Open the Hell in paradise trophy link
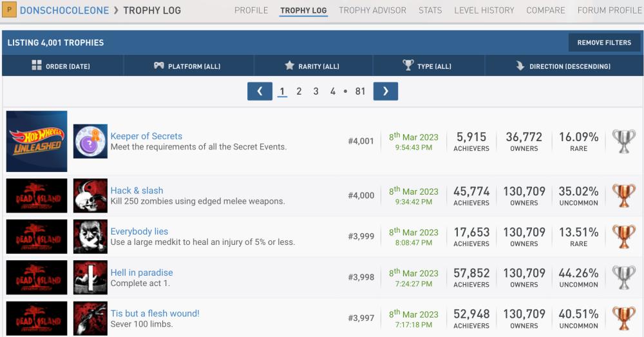The height and width of the screenshot is (337, 644). tap(142, 273)
